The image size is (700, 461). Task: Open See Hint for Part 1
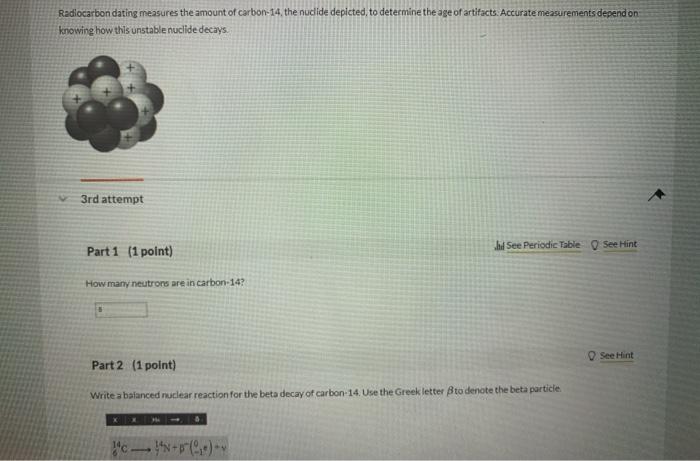(620, 244)
